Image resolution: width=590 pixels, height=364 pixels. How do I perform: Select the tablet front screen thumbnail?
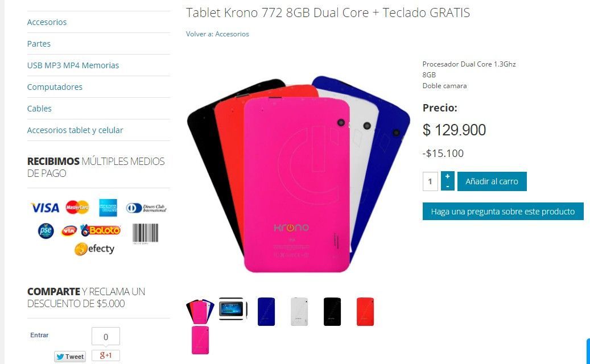[233, 309]
